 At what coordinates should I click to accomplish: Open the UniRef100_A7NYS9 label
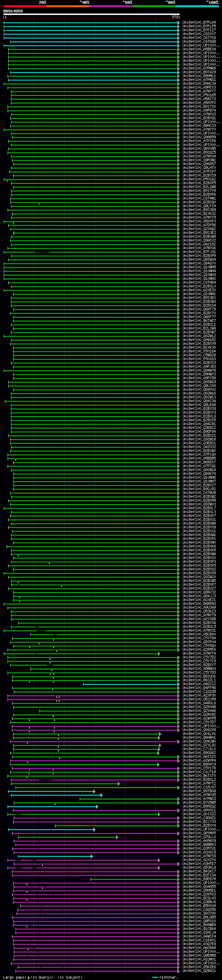[x=199, y=856]
